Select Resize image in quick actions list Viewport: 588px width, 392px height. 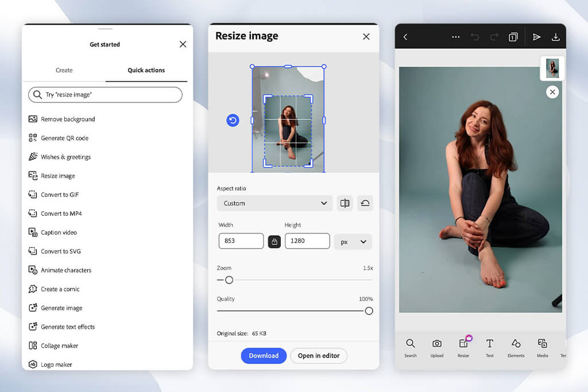pos(52,176)
